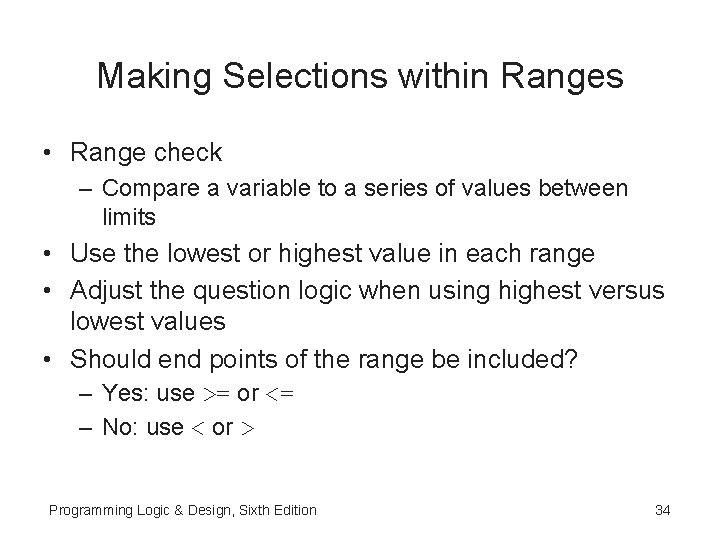Click the bullet before Range check
The image size is (720, 540).
click(47, 153)
